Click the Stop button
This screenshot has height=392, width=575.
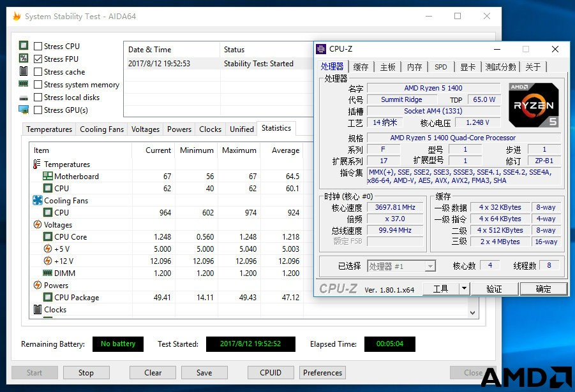coord(86,373)
